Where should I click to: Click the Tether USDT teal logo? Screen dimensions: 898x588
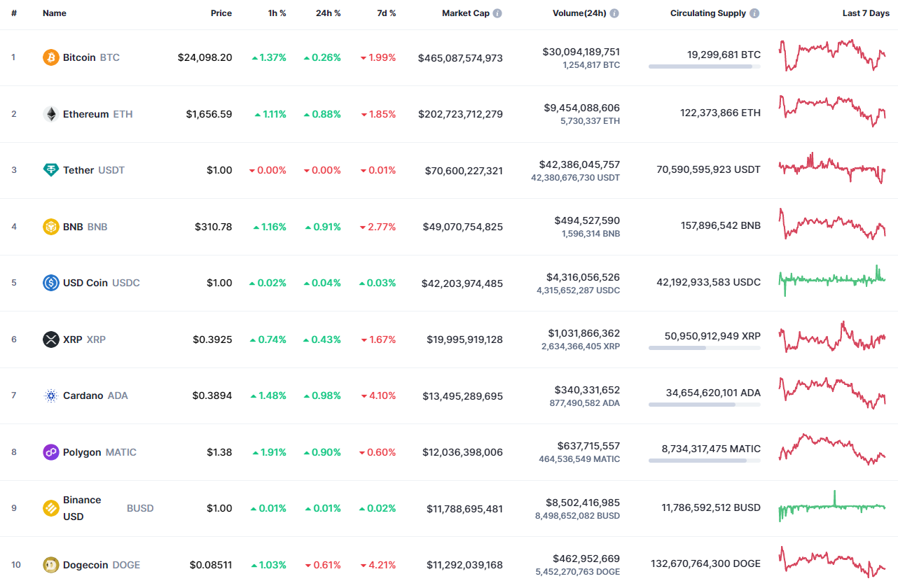pos(50,169)
